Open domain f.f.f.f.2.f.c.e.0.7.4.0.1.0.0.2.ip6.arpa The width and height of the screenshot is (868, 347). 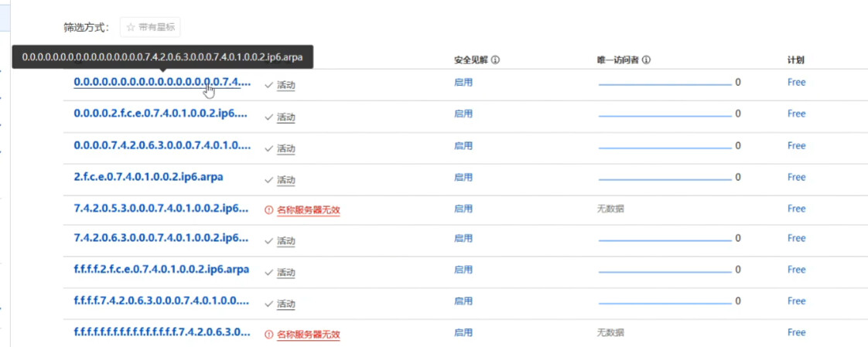coord(161,270)
